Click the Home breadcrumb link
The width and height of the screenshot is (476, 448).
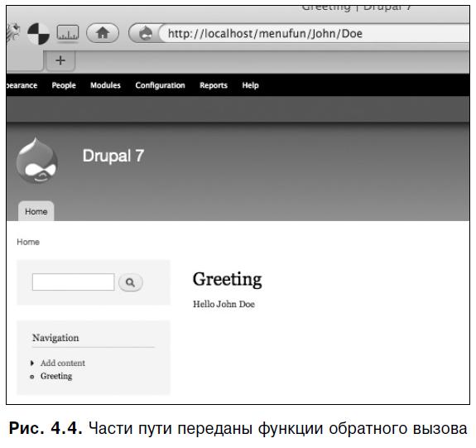point(28,242)
